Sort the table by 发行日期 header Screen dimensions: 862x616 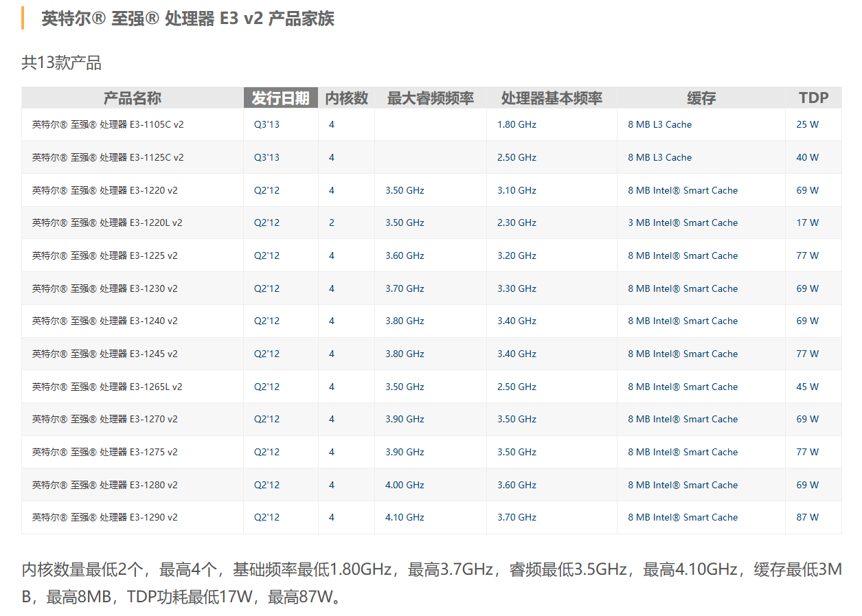pos(280,98)
